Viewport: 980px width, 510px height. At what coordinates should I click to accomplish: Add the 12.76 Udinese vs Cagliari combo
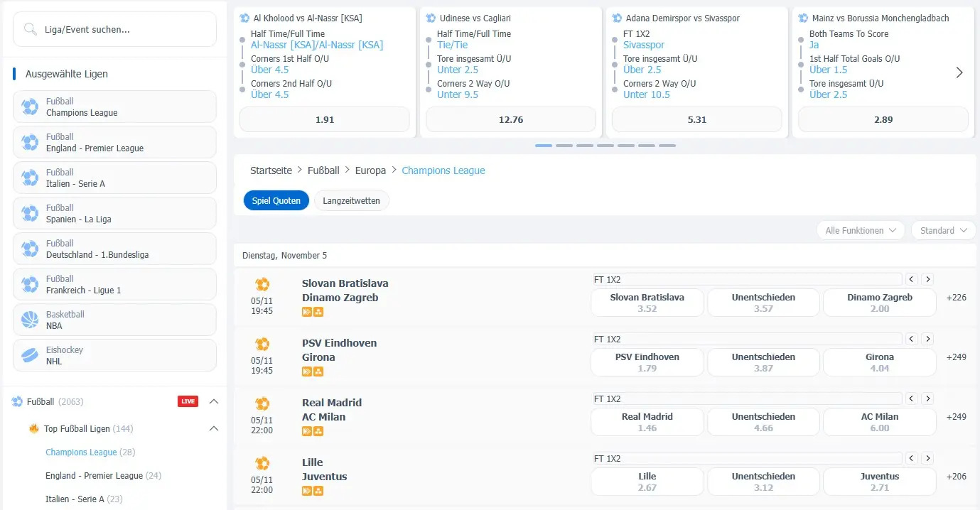[511, 119]
